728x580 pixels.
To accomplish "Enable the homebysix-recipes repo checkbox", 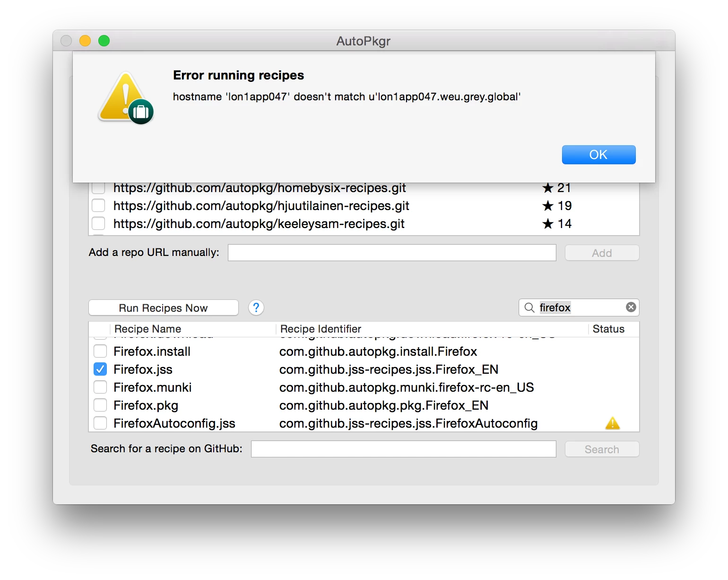I will click(x=98, y=188).
